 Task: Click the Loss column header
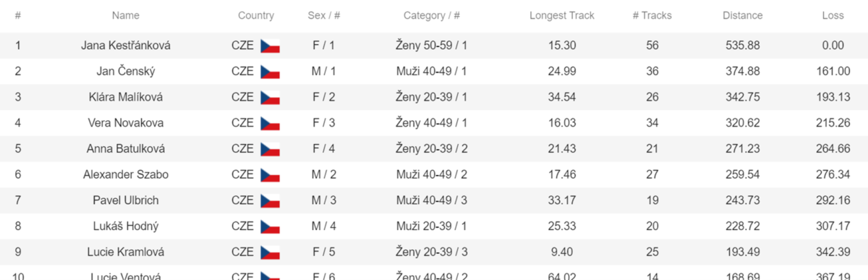[x=833, y=15]
